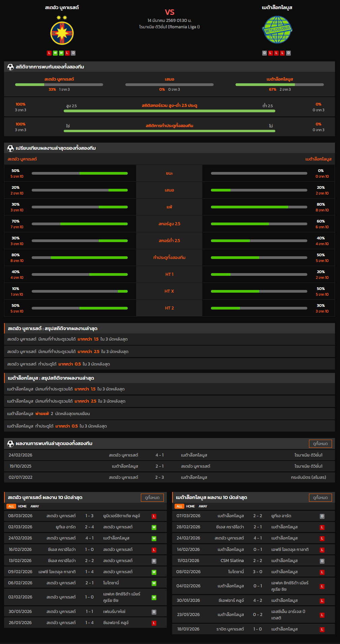Click soccer ball icon beside recent form comparison header
This screenshot has width=340, height=644.
tap(10, 148)
